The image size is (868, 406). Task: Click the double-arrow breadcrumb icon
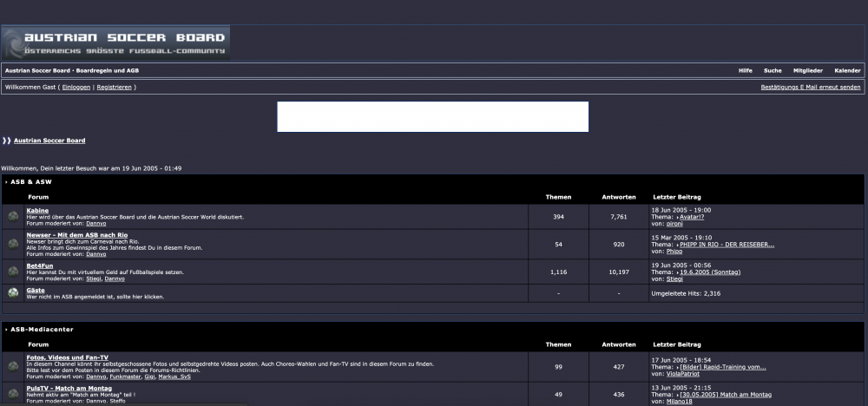[x=7, y=141]
